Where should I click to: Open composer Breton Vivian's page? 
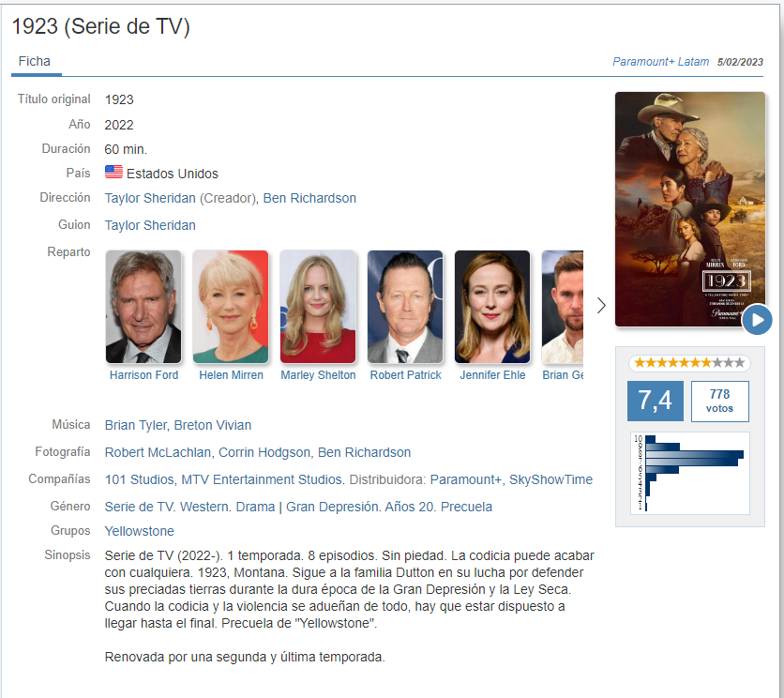(213, 425)
